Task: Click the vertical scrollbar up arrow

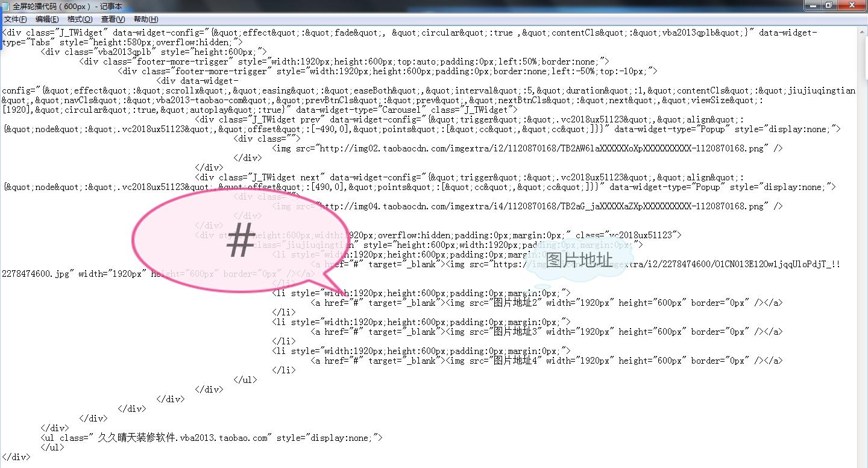Action: [x=862, y=32]
